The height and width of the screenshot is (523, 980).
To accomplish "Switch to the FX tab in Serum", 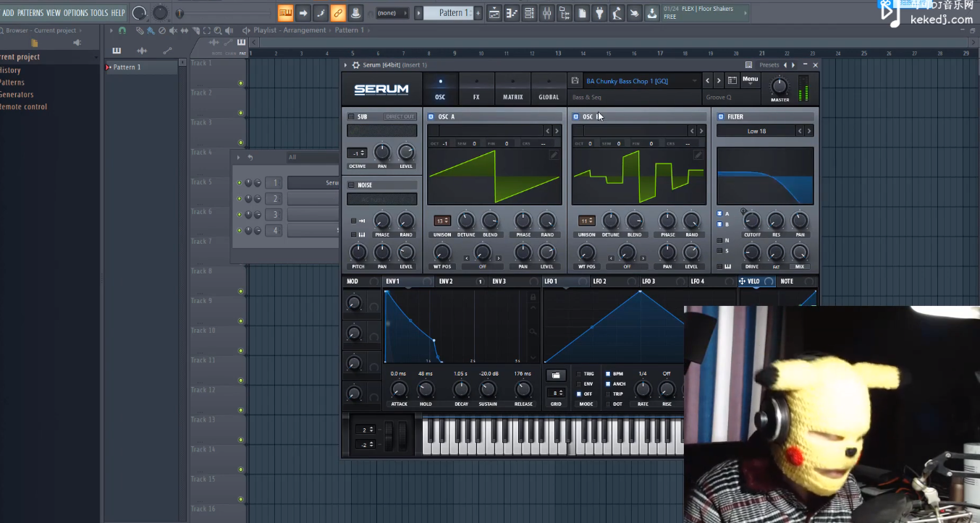I will pos(476,89).
